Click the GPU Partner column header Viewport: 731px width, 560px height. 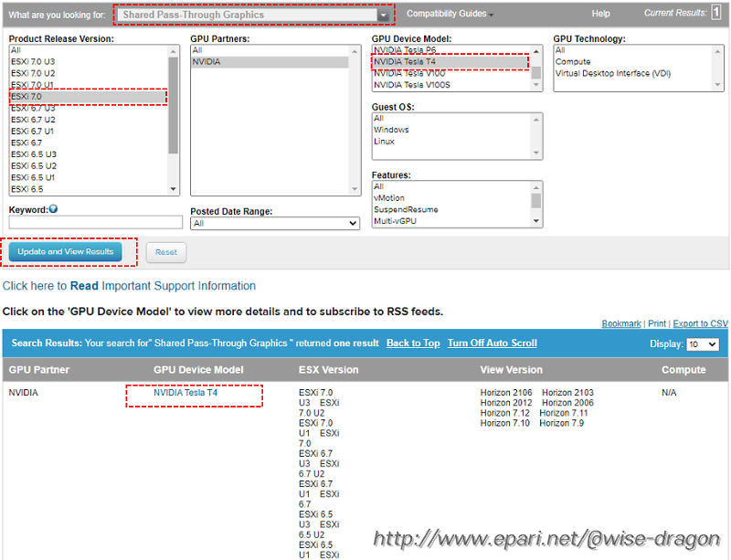[38, 370]
